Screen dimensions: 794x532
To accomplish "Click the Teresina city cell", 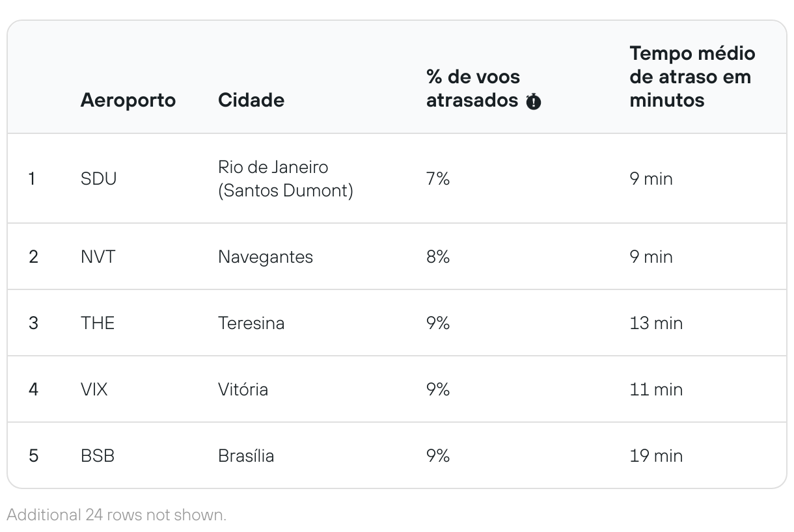I will (x=251, y=323).
